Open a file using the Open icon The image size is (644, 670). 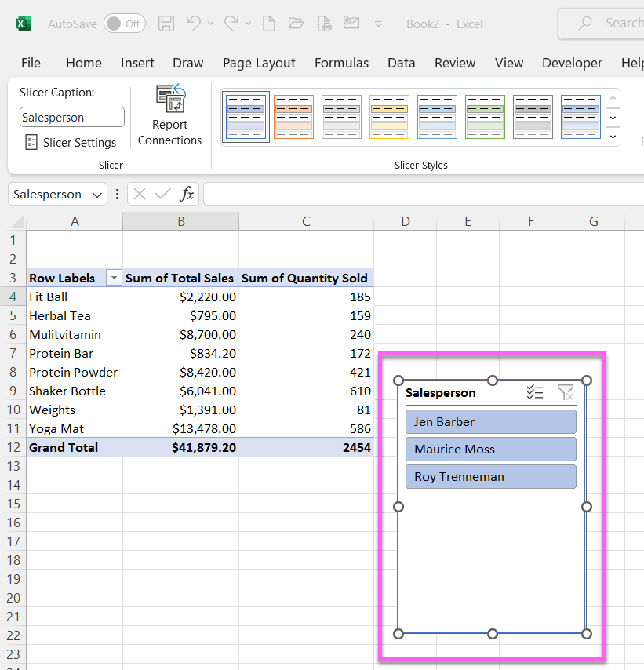tap(296, 24)
